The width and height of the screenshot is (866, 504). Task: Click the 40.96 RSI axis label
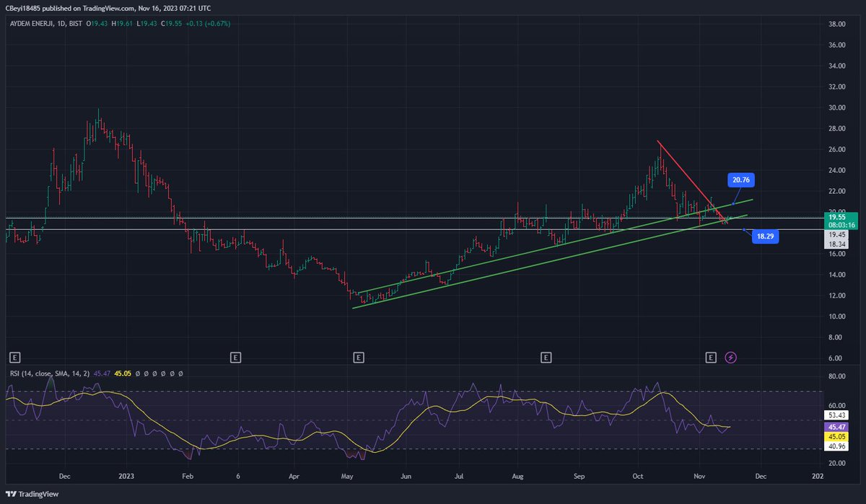tap(837, 446)
